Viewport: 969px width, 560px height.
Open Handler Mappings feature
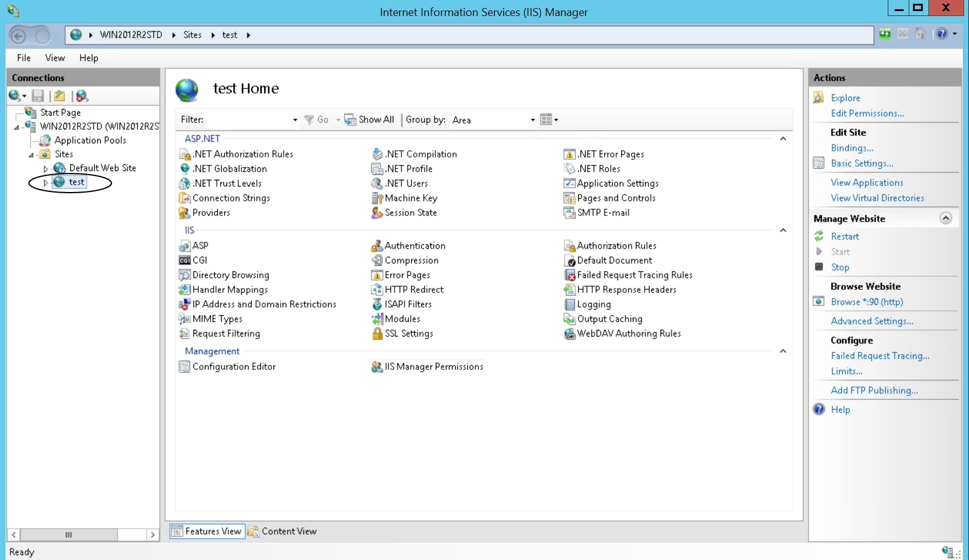(x=223, y=290)
